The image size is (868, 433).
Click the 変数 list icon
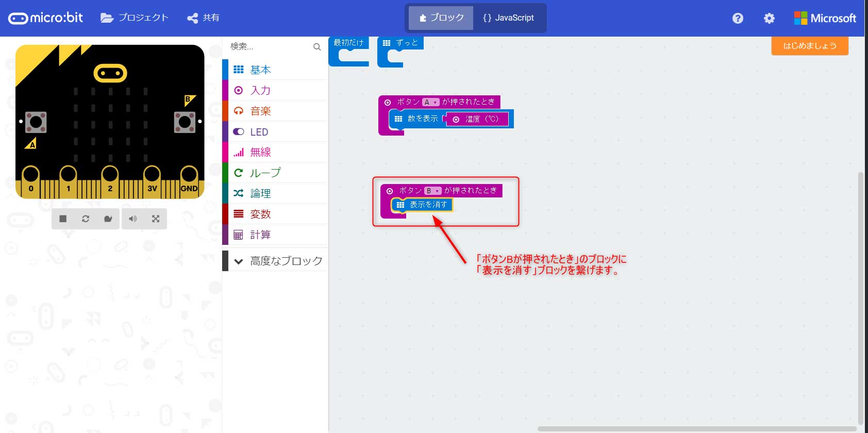click(238, 214)
